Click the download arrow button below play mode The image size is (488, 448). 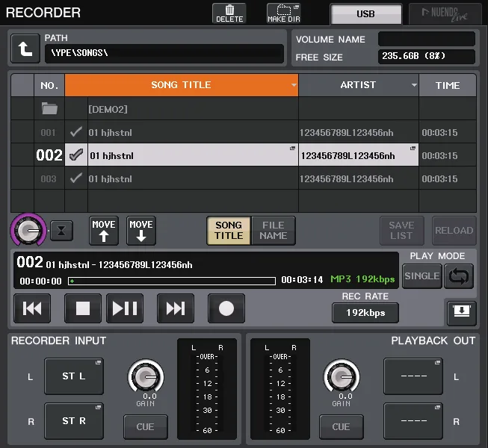(462, 313)
